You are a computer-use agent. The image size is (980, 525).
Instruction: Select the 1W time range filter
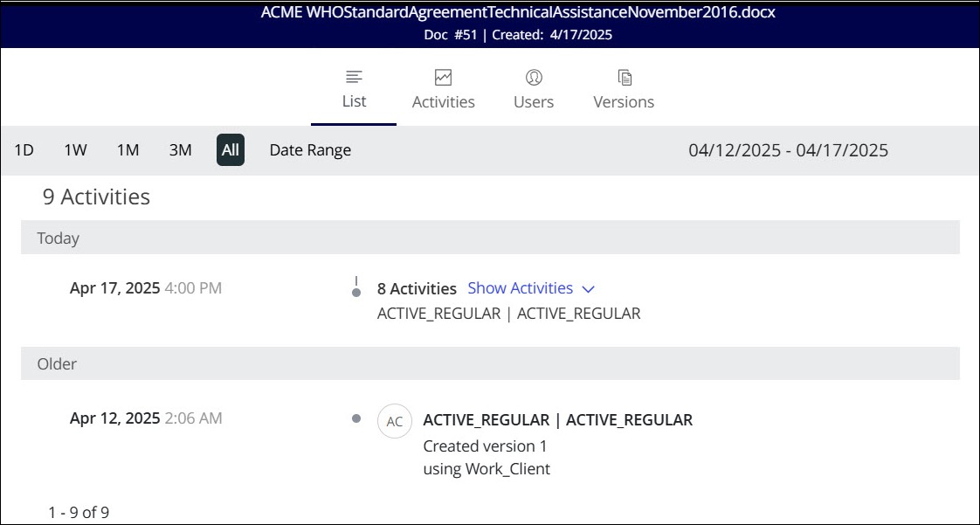click(75, 150)
